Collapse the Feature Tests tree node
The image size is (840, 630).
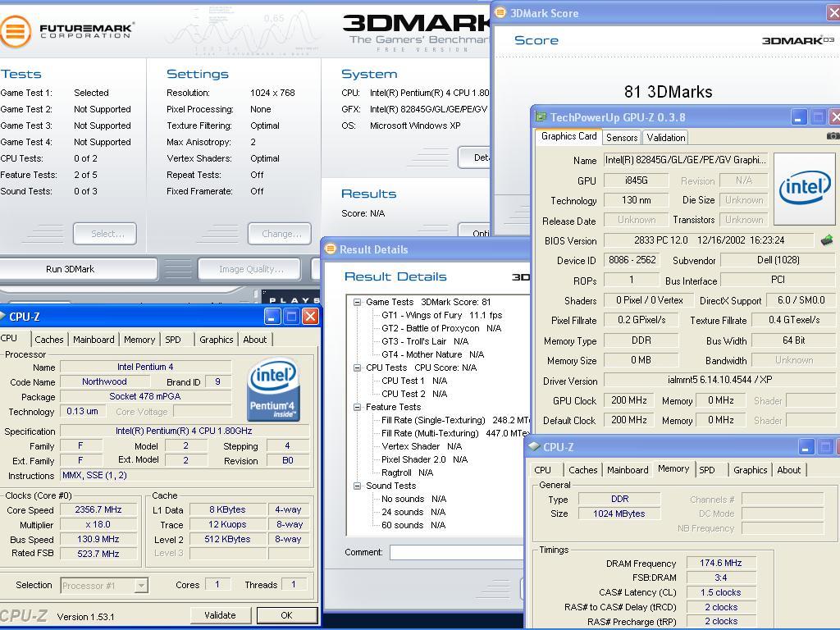[358, 407]
